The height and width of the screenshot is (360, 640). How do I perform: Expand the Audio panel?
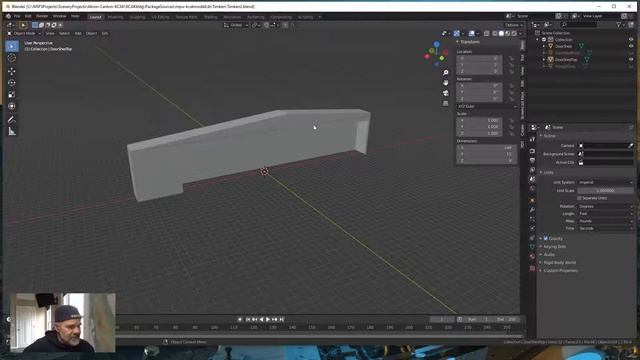[549, 254]
